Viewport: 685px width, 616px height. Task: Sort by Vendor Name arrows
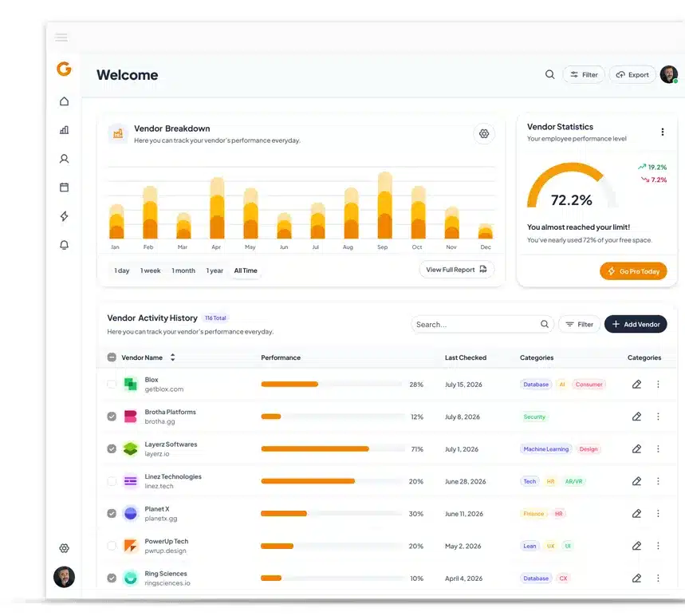[x=172, y=357]
